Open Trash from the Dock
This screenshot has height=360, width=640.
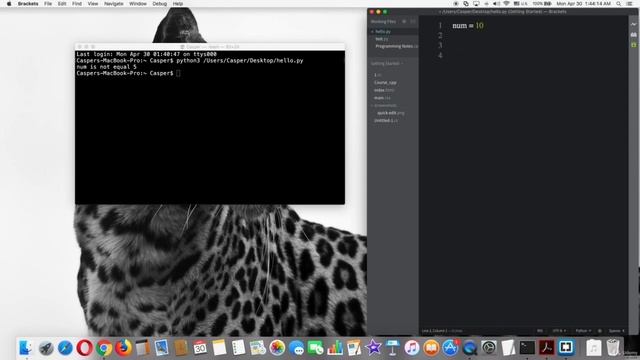tap(613, 348)
